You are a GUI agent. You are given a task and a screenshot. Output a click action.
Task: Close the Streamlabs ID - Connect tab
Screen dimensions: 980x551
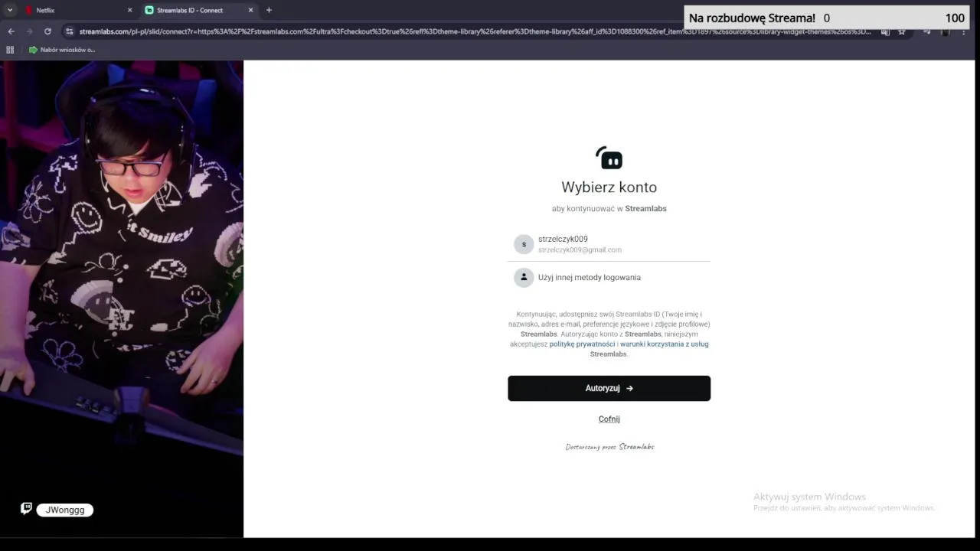pyautogui.click(x=251, y=10)
